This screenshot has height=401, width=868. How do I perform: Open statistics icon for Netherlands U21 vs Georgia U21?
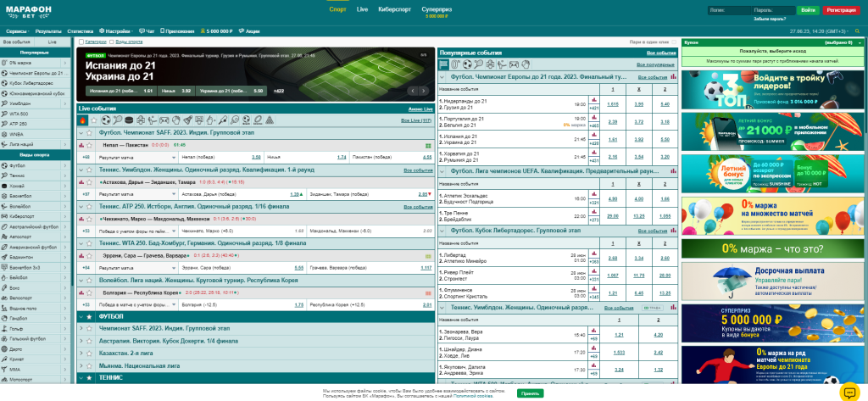593,101
